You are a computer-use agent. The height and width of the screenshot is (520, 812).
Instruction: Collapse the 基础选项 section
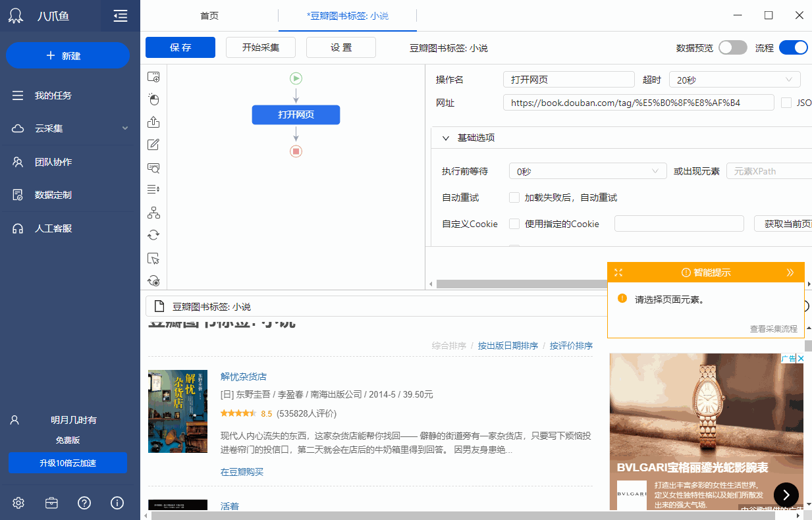(446, 138)
